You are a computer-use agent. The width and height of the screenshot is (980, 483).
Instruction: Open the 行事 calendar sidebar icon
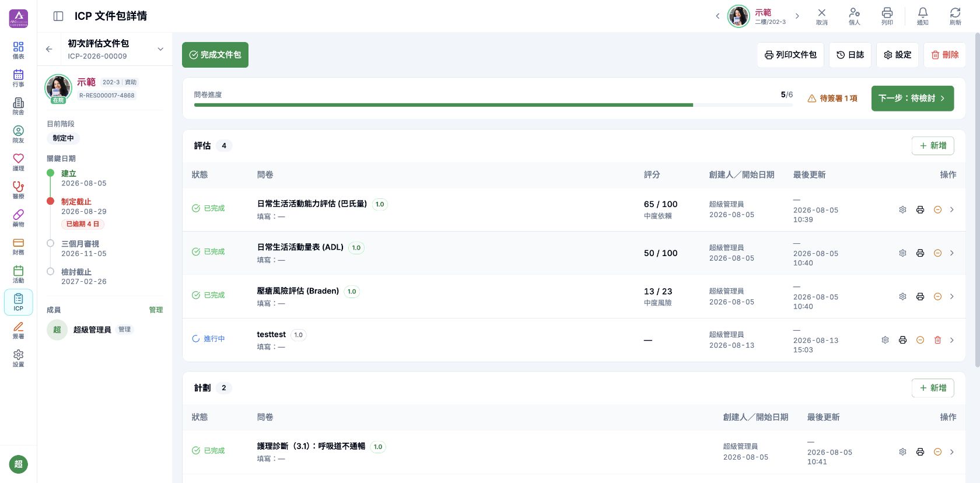[x=19, y=78]
